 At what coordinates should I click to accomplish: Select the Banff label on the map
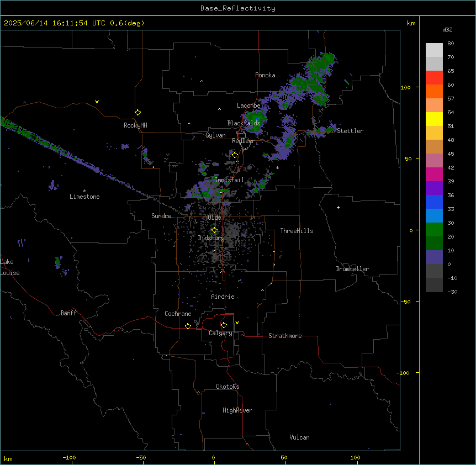pyautogui.click(x=68, y=313)
